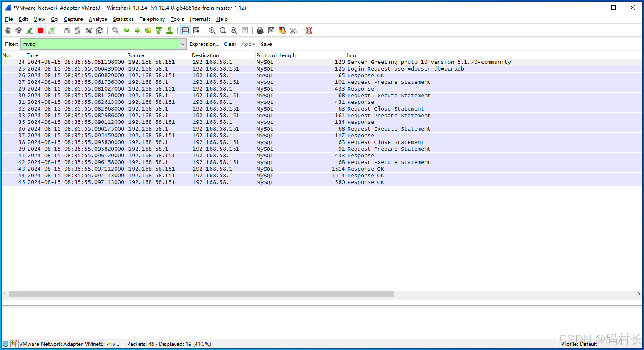Click the Packets: 46 Displayed status text
Screen dimensions: 644x350
(x=169, y=344)
